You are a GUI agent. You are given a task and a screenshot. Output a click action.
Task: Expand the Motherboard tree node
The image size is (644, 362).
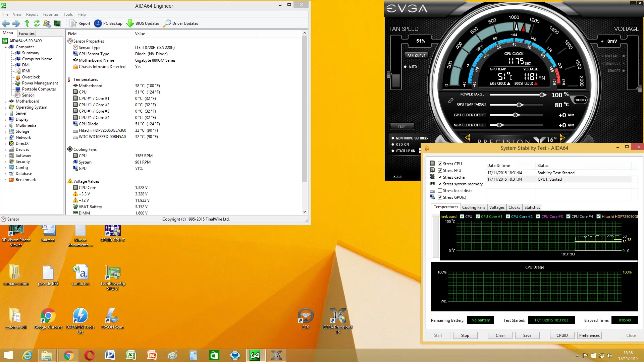pyautogui.click(x=5, y=102)
